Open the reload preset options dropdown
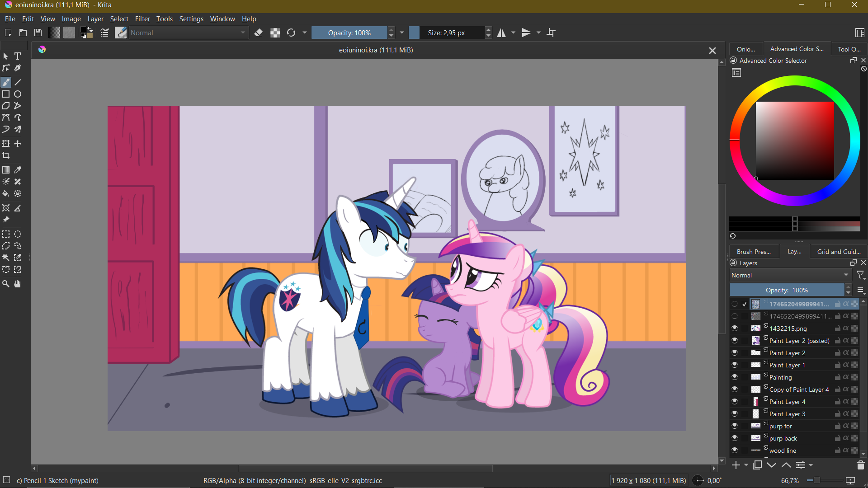 pos(305,33)
